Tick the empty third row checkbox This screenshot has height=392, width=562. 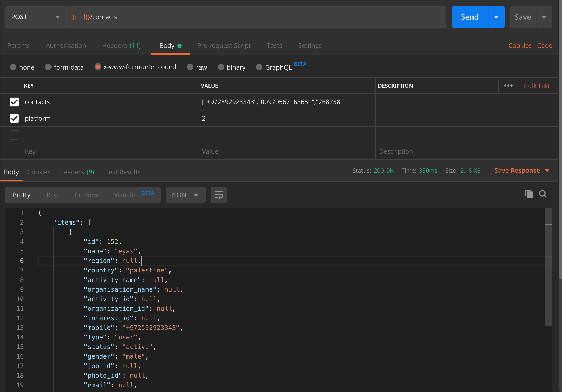click(14, 135)
